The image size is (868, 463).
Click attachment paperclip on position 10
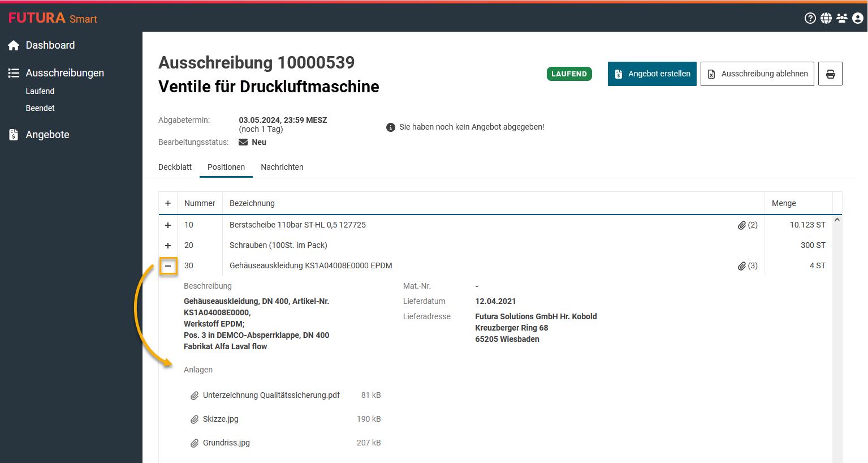[742, 225]
